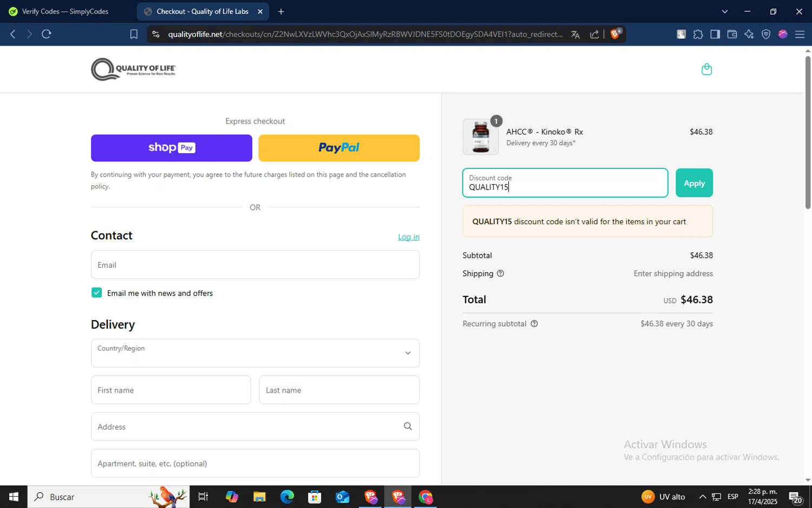812x508 pixels.
Task: Click the recurring subtotal help icon
Action: click(x=534, y=324)
